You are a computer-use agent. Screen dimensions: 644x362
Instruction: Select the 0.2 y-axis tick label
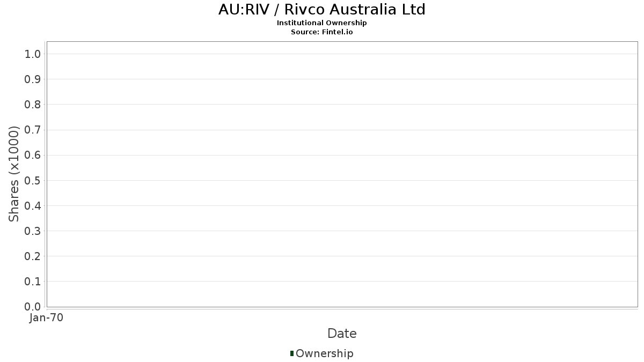(x=33, y=256)
